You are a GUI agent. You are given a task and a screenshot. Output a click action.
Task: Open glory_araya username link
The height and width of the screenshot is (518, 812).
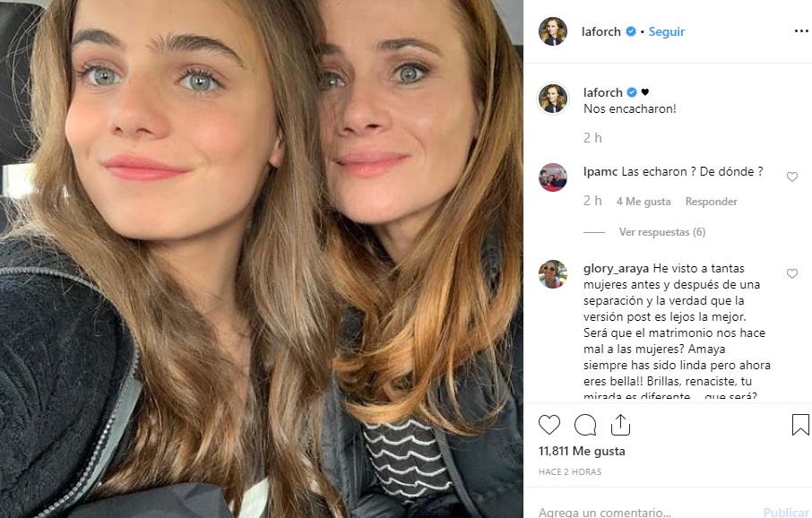click(x=616, y=268)
